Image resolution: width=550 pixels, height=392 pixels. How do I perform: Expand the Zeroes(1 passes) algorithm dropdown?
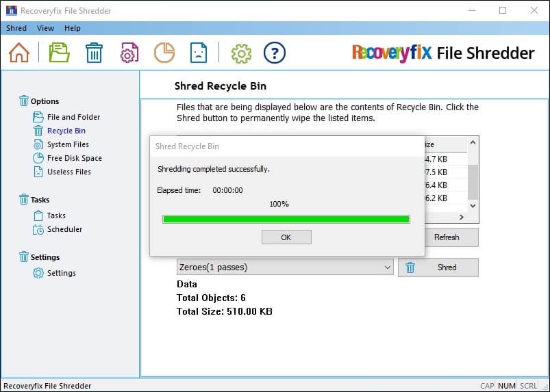coord(388,267)
